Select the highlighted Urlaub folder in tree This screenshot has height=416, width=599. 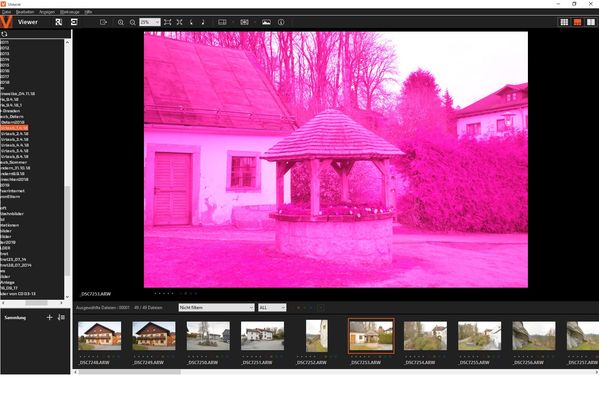click(x=14, y=128)
